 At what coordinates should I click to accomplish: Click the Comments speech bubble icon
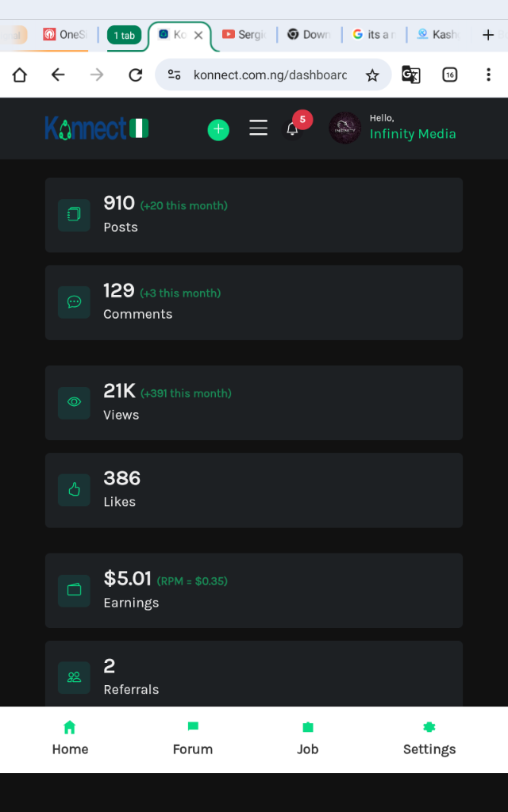click(75, 302)
